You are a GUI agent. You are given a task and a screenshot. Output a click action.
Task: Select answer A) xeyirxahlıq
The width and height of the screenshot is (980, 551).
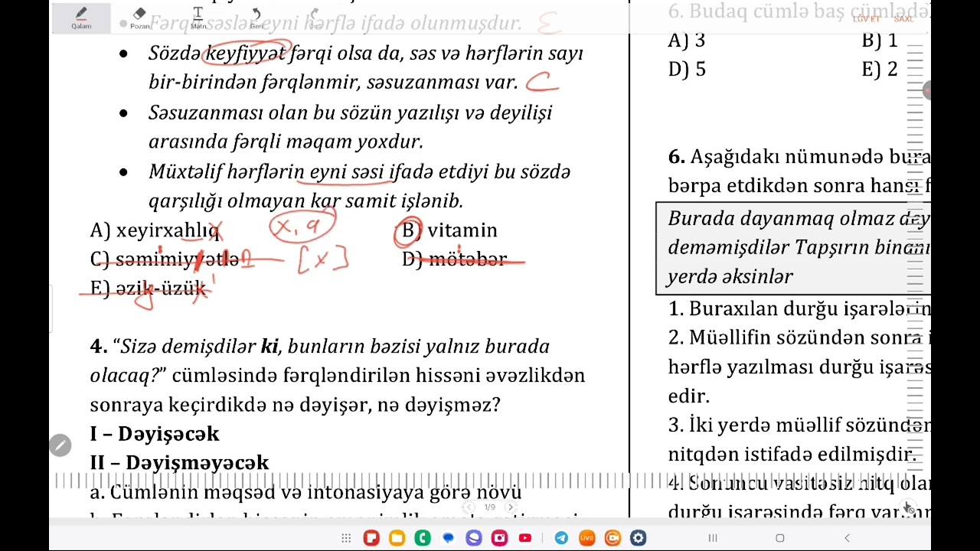tap(155, 230)
